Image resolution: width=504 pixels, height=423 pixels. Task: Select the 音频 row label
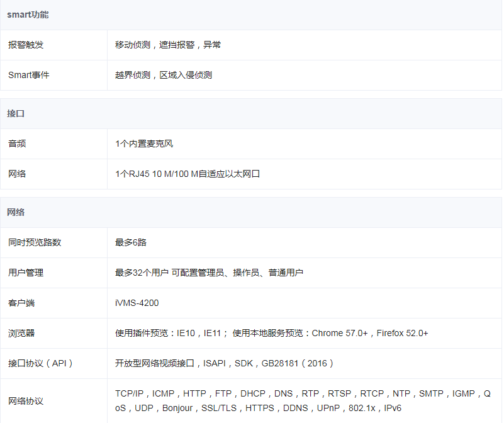pyautogui.click(x=17, y=144)
